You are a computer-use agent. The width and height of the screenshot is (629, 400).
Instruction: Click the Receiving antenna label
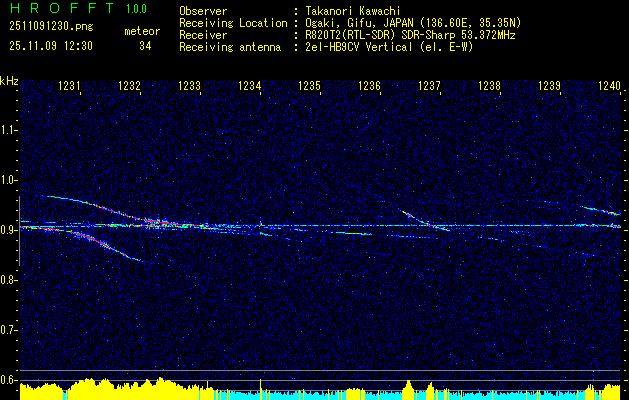[230, 47]
